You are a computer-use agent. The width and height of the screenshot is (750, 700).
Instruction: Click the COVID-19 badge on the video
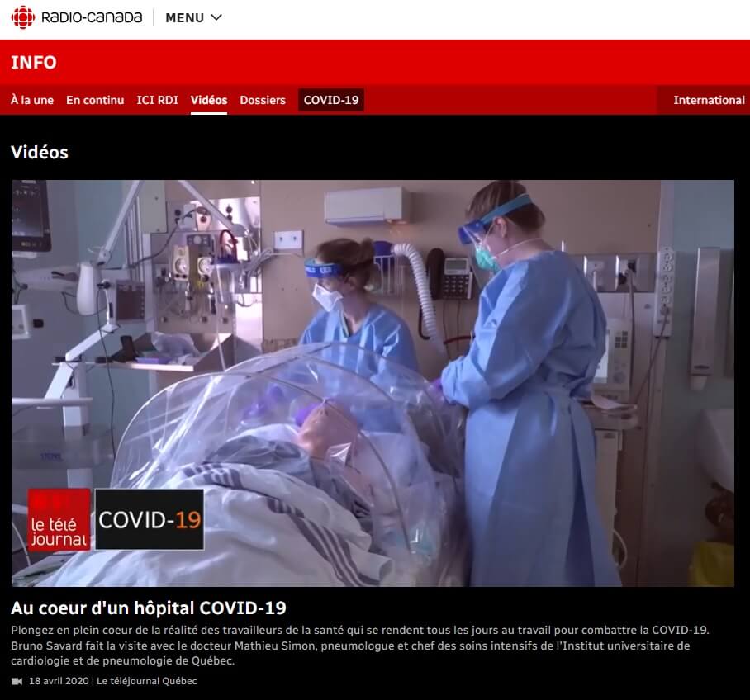pos(150,519)
